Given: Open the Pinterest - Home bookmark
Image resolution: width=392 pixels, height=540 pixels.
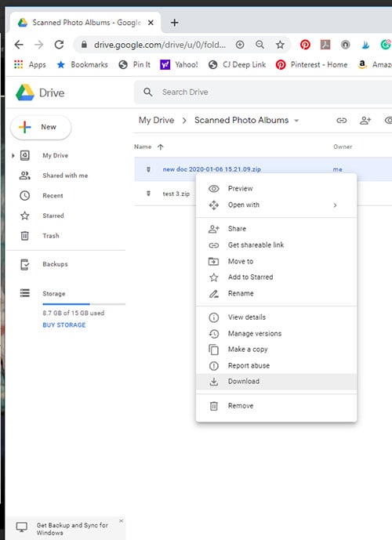Looking at the screenshot, I should 312,64.
